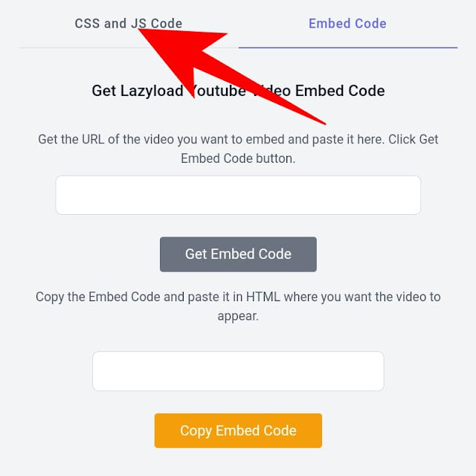Click the blue underline below Embed Code tab
The height and width of the screenshot is (476, 476).
click(x=348, y=48)
